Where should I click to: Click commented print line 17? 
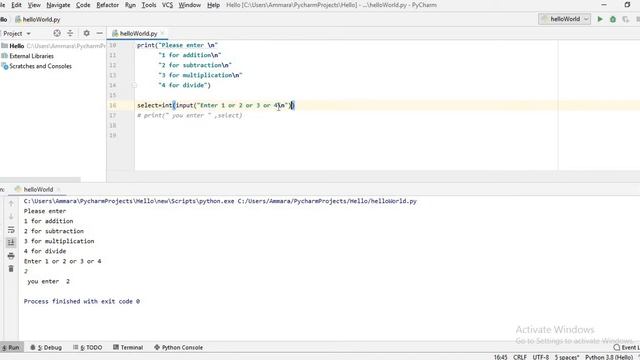pos(190,116)
